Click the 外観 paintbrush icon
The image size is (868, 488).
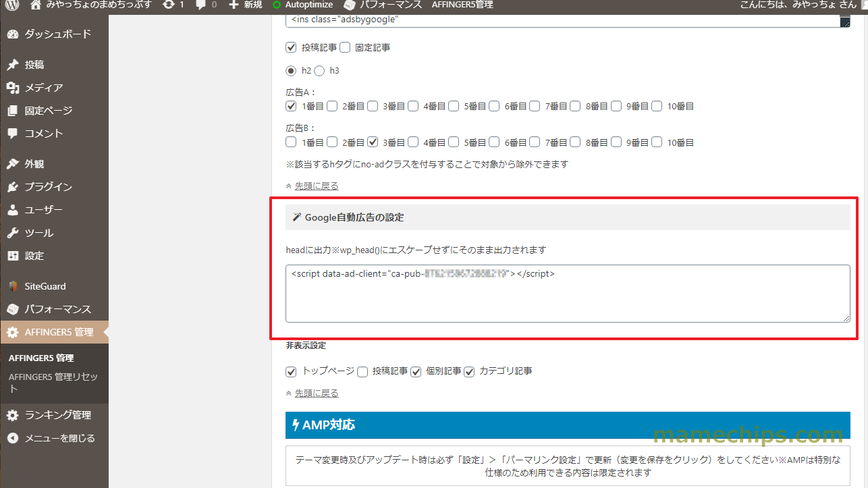[x=12, y=164]
